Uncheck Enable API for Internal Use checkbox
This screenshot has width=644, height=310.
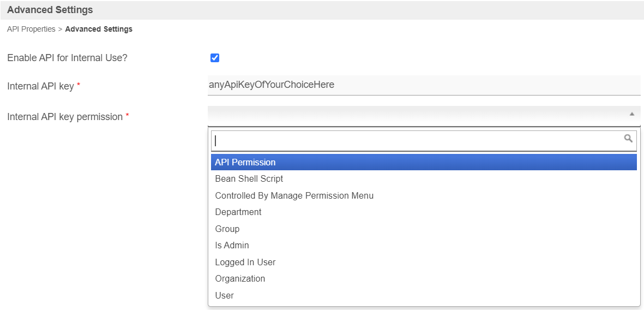(x=215, y=58)
